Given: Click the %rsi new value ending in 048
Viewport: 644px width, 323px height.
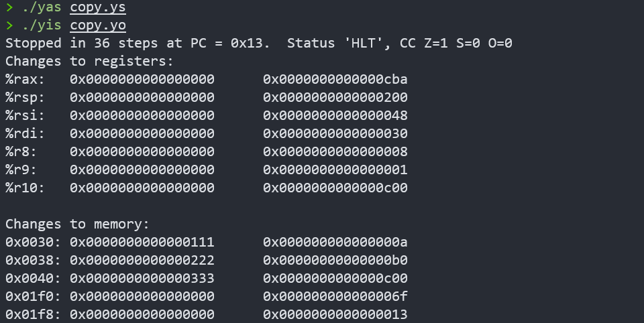Looking at the screenshot, I should point(335,116).
